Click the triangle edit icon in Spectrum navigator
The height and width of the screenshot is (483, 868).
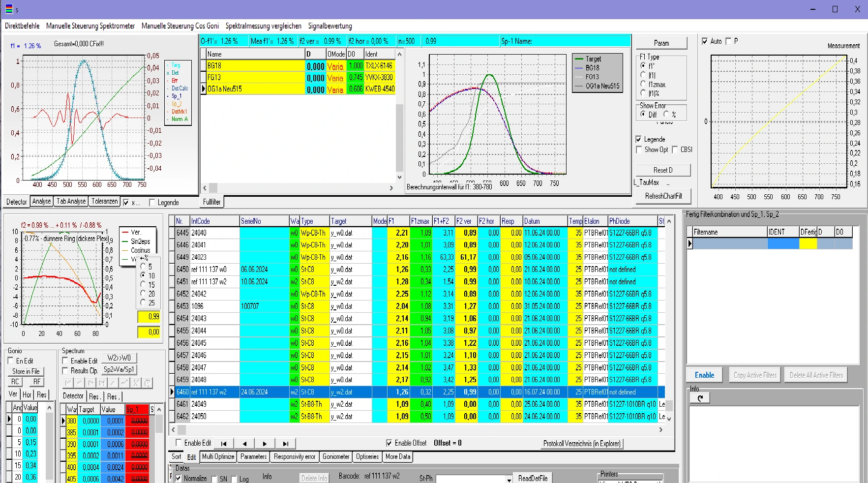pos(113,383)
